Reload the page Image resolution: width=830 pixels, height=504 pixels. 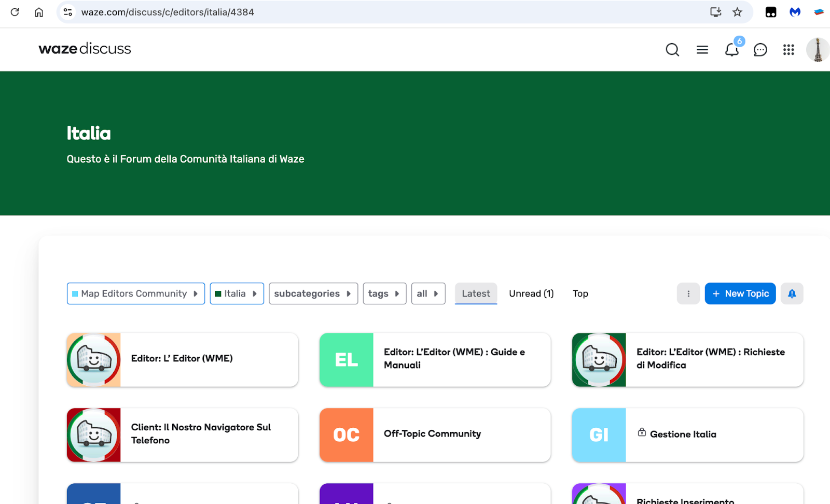(15, 12)
